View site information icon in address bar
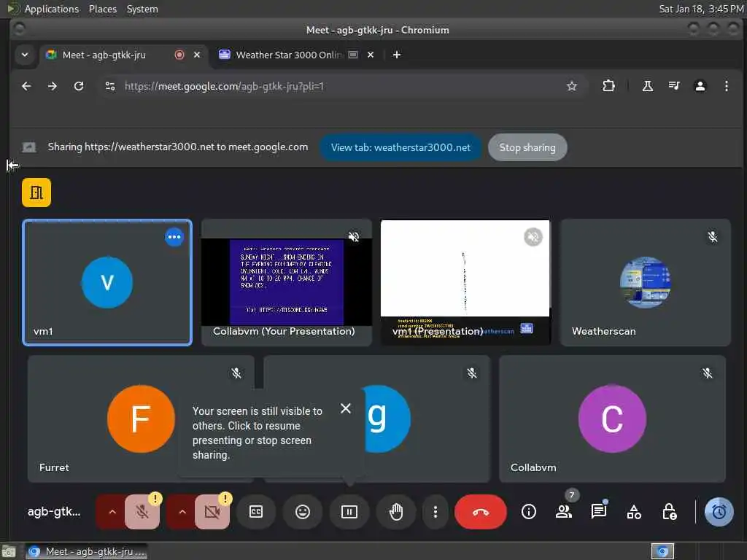Image resolution: width=747 pixels, height=560 pixels. tap(110, 86)
